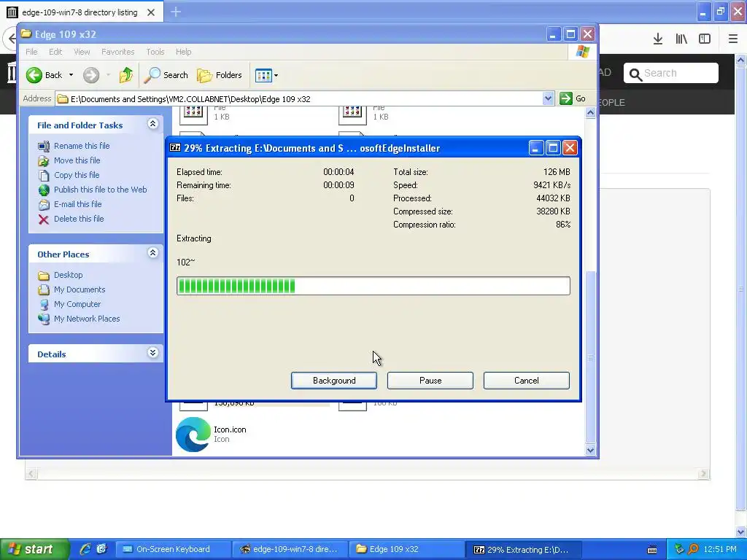Select the edge-109-win7-8 directory listing tab
This screenshot has width=747, height=560.
click(82, 12)
